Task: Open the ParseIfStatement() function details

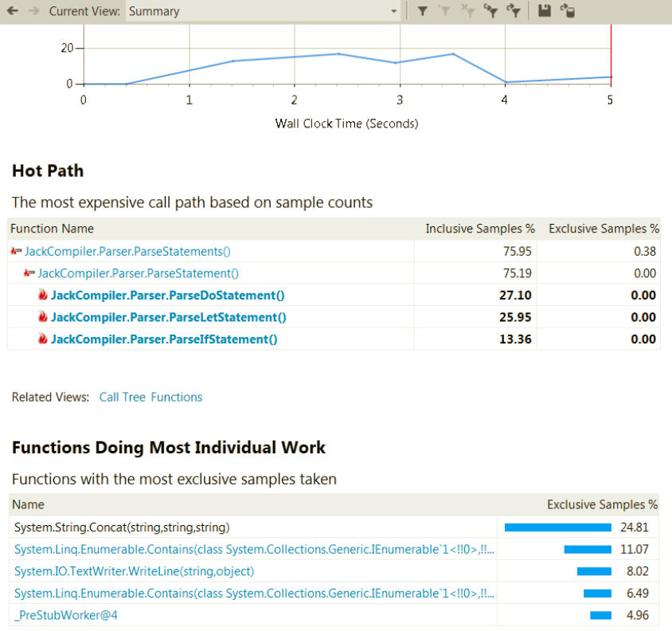Action: 164,339
